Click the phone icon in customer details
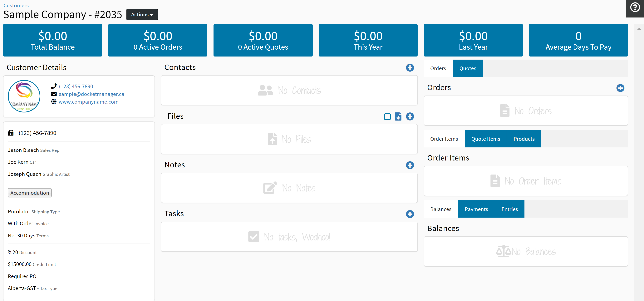This screenshot has height=301, width=644. point(54,86)
